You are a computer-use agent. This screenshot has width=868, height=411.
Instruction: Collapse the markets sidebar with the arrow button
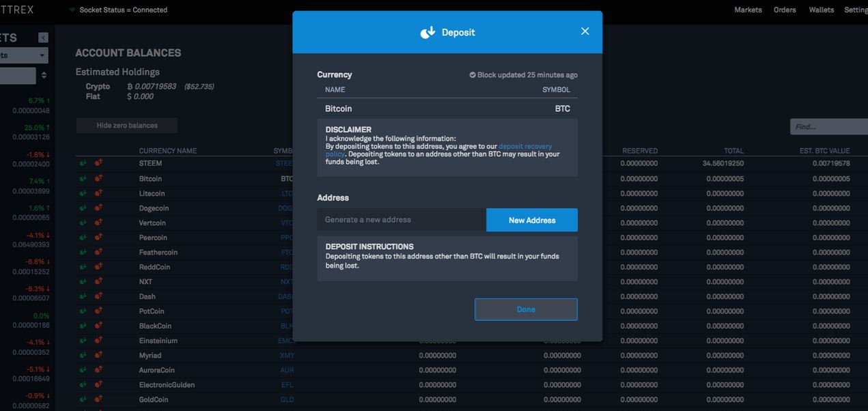(x=44, y=38)
